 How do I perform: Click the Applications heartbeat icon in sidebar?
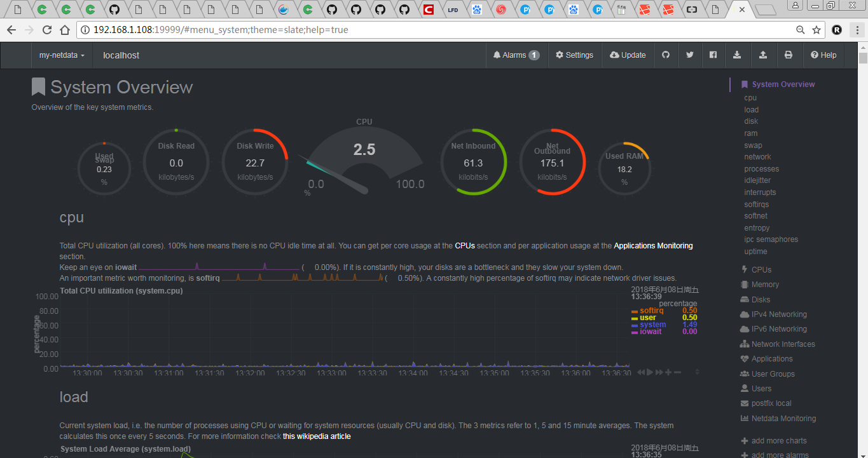(x=745, y=359)
